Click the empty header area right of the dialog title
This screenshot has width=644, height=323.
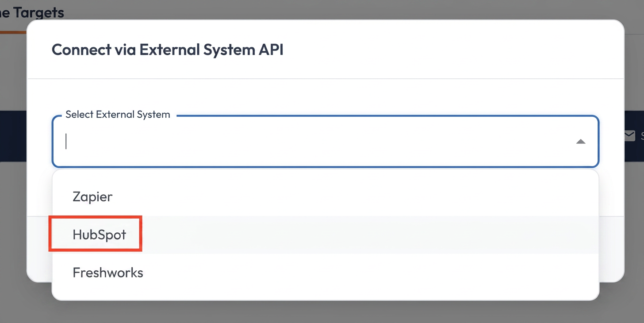click(451, 50)
